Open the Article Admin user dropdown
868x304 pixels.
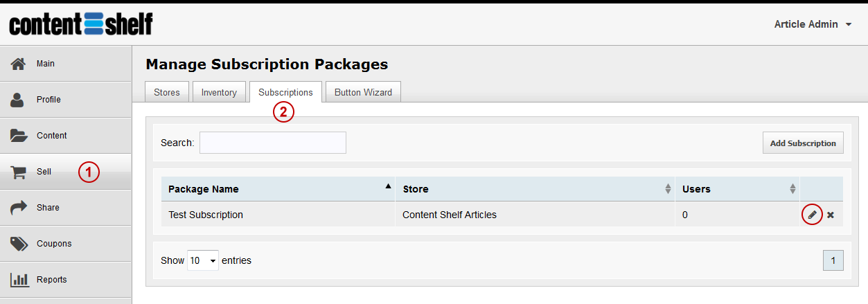[813, 24]
